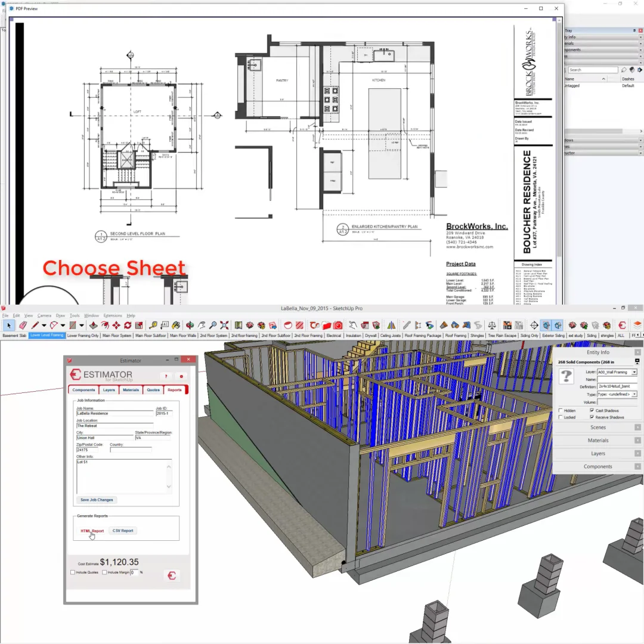Open the Type dropdown in Entity Info
Image resolution: width=644 pixels, height=644 pixels.
click(x=634, y=394)
